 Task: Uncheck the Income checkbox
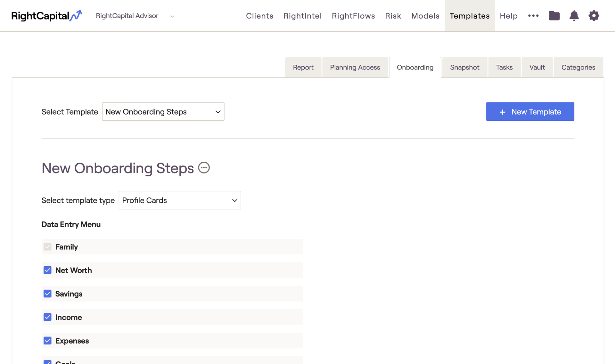pos(47,317)
